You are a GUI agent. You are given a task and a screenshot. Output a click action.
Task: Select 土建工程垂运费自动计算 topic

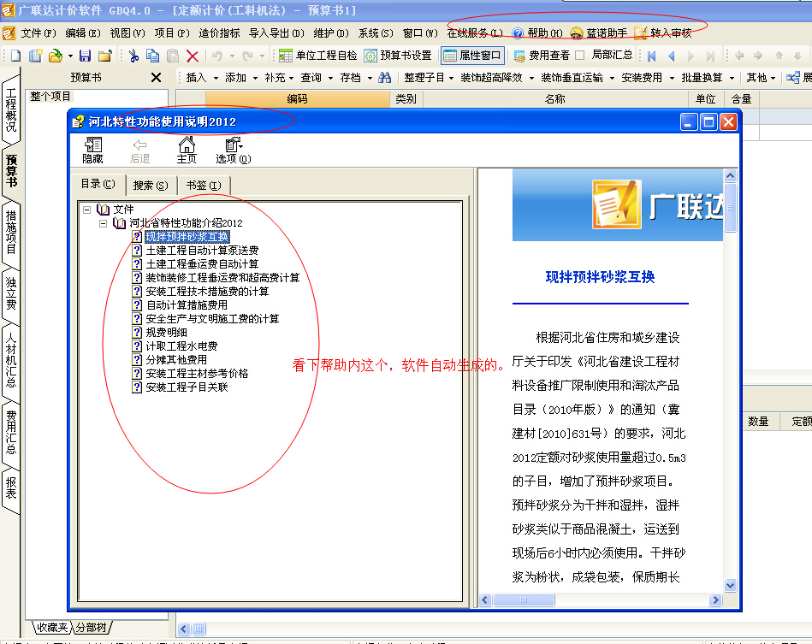[x=202, y=264]
